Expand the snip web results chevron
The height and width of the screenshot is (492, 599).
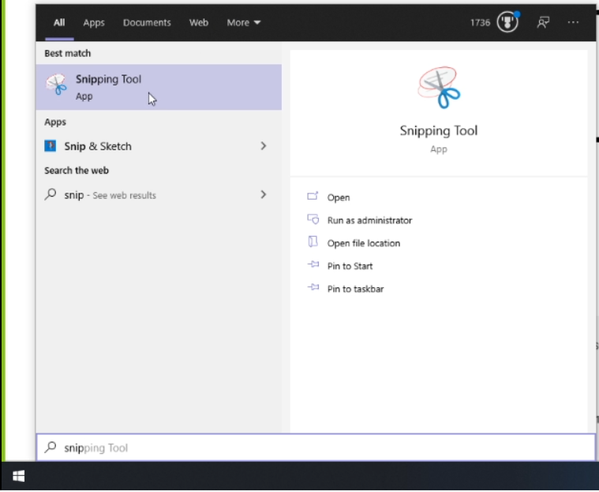click(x=263, y=195)
